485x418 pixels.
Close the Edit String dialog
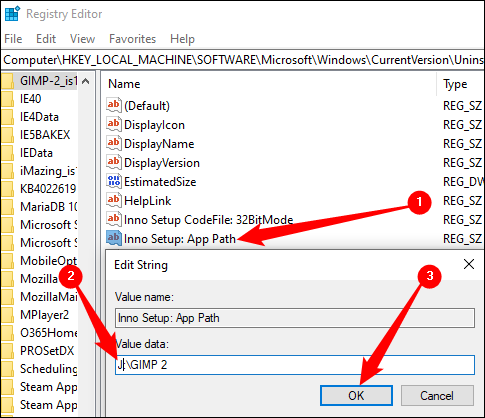[469, 264]
